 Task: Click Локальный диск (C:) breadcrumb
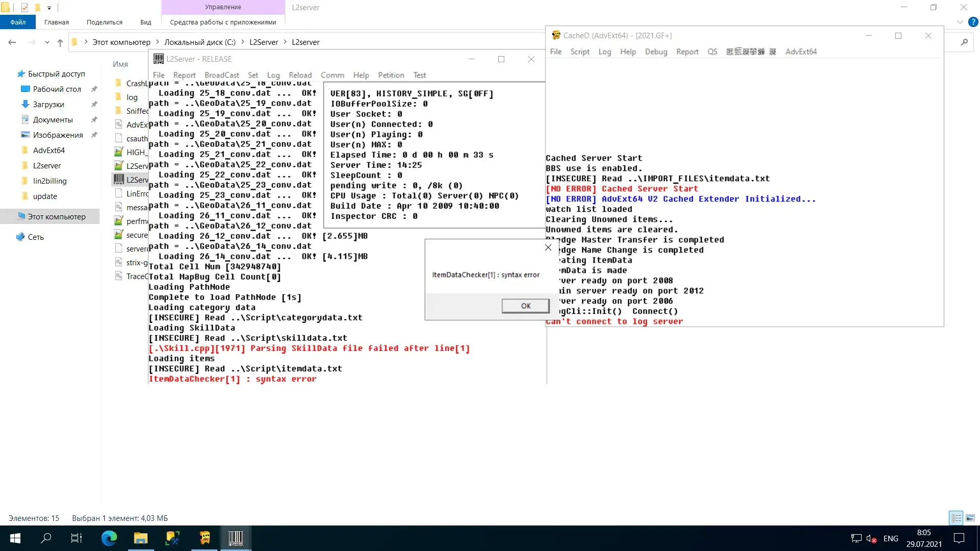tap(200, 42)
